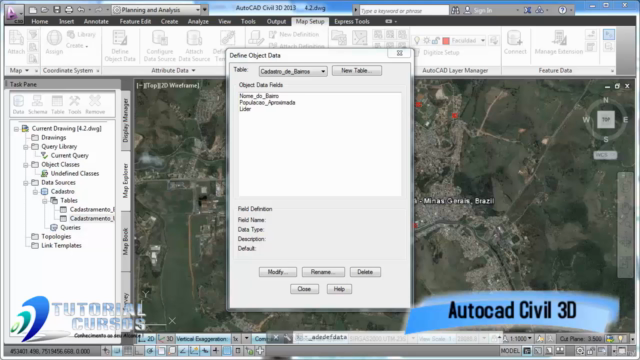The height and width of the screenshot is (360, 640).
Task: Select the Undefined Classes tree item
Action: point(75,173)
